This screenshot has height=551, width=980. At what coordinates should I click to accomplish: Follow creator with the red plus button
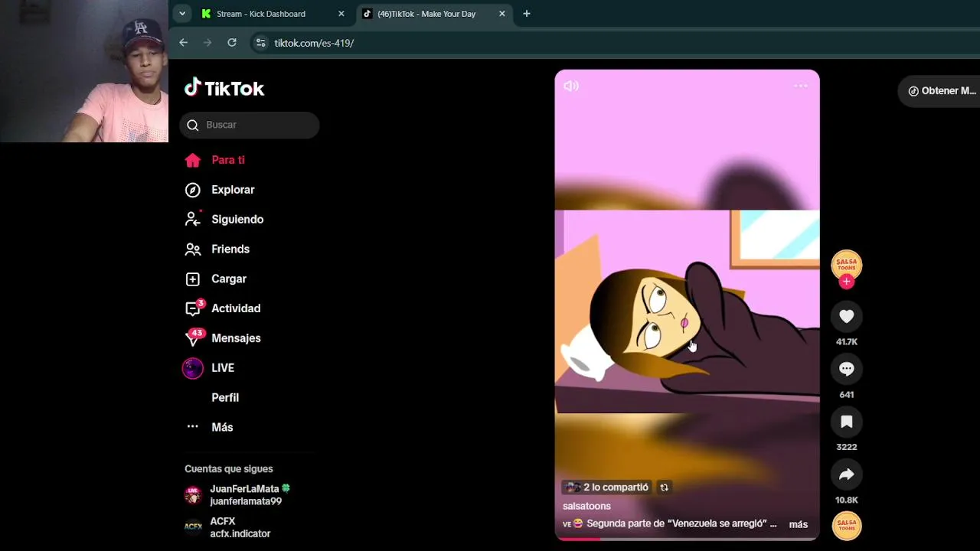tap(846, 282)
